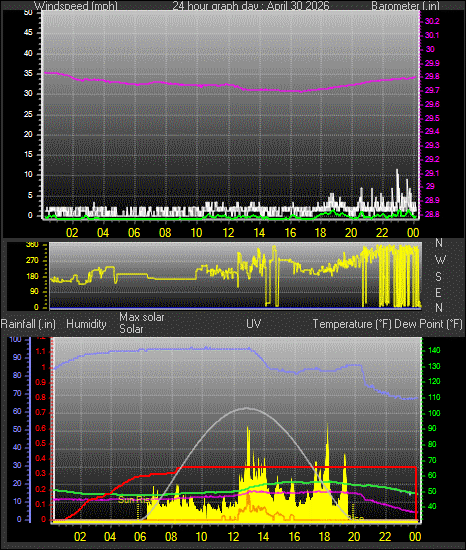Viewport: 466px width, 550px height.
Task: Select the Dew Point (°F) legend label
Action: 428,324
